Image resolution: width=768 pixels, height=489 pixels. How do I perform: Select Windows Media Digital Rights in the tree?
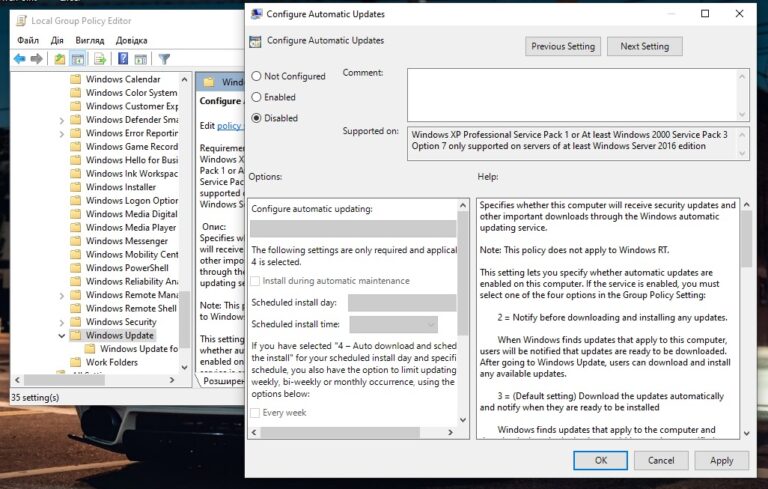132,214
